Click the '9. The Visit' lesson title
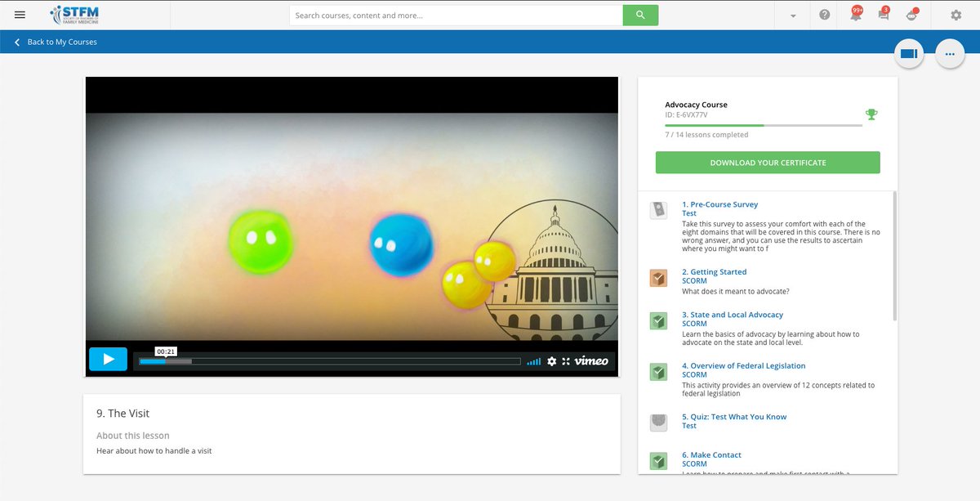The image size is (980, 501). [x=123, y=414]
